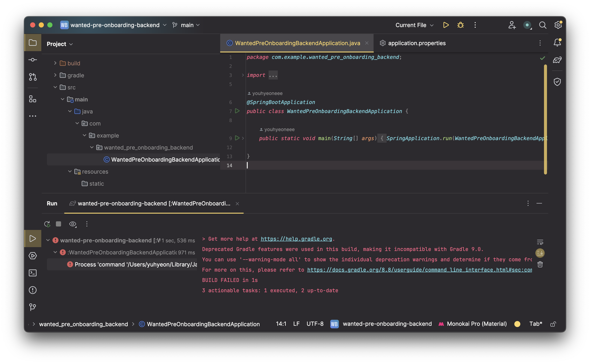Open the main branch dropdown
Image resolution: width=590 pixels, height=364 pixels.
click(186, 25)
